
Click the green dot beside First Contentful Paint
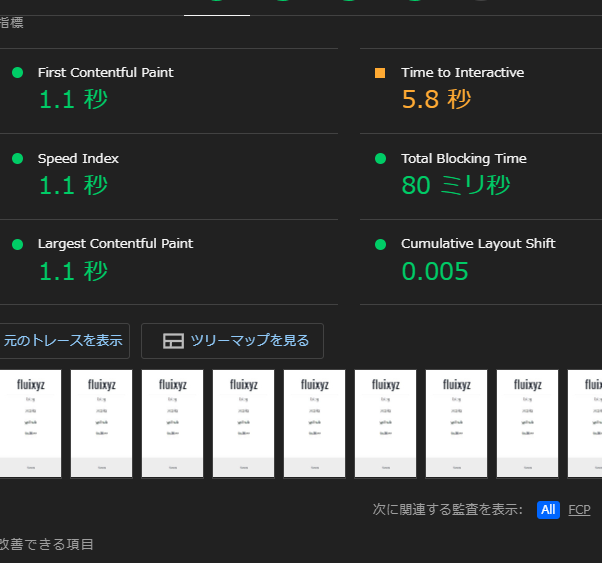pos(17,73)
